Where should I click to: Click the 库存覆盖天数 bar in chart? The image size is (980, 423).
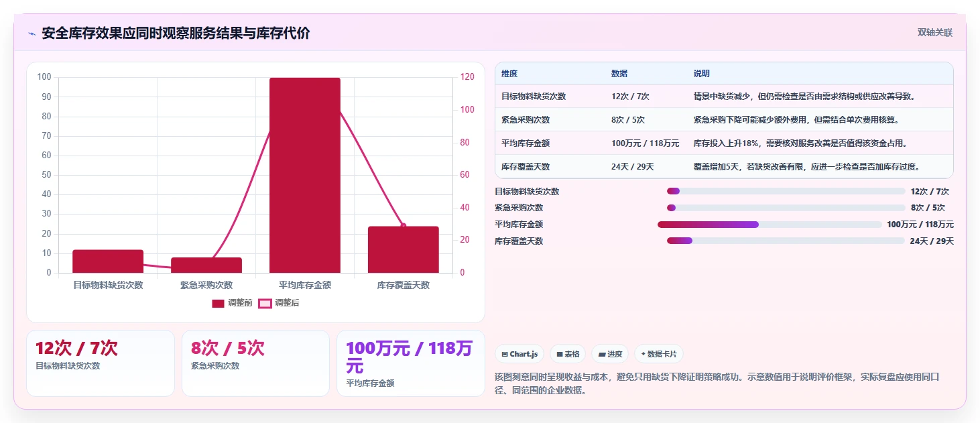pos(404,249)
